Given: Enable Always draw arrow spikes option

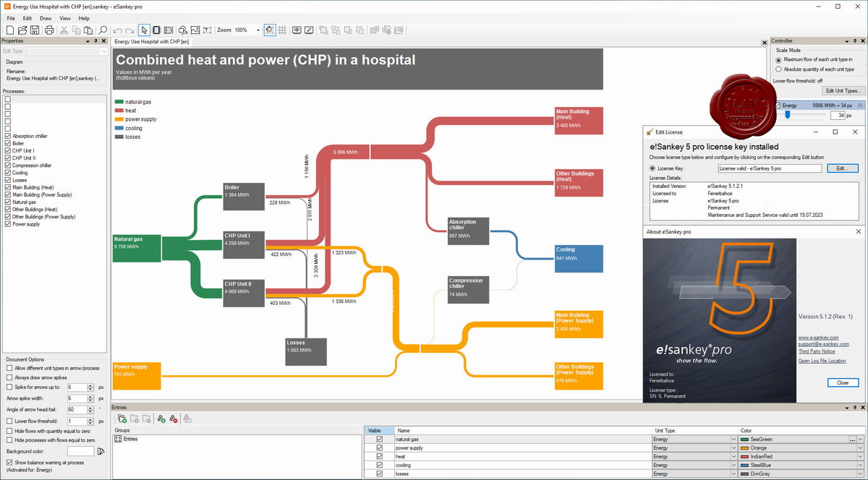Looking at the screenshot, I should (9, 377).
